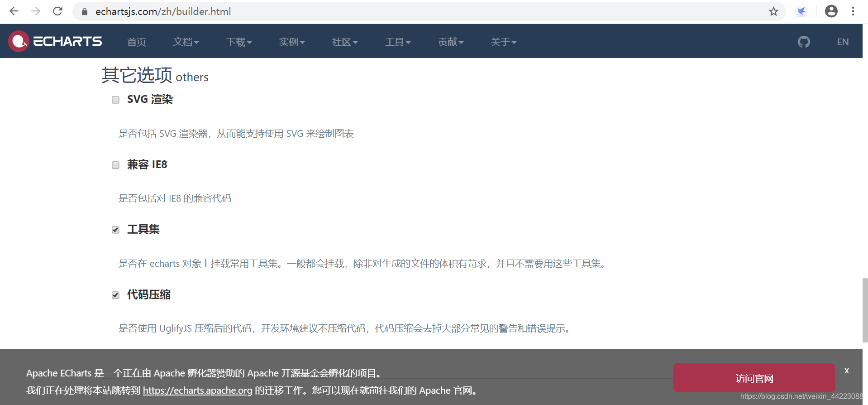
Task: Open the browser profile avatar
Action: click(831, 11)
